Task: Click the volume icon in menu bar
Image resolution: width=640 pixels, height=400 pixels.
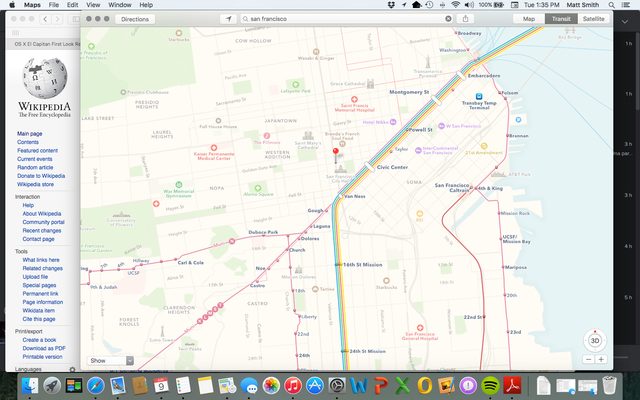Action: pyautogui.click(x=469, y=5)
